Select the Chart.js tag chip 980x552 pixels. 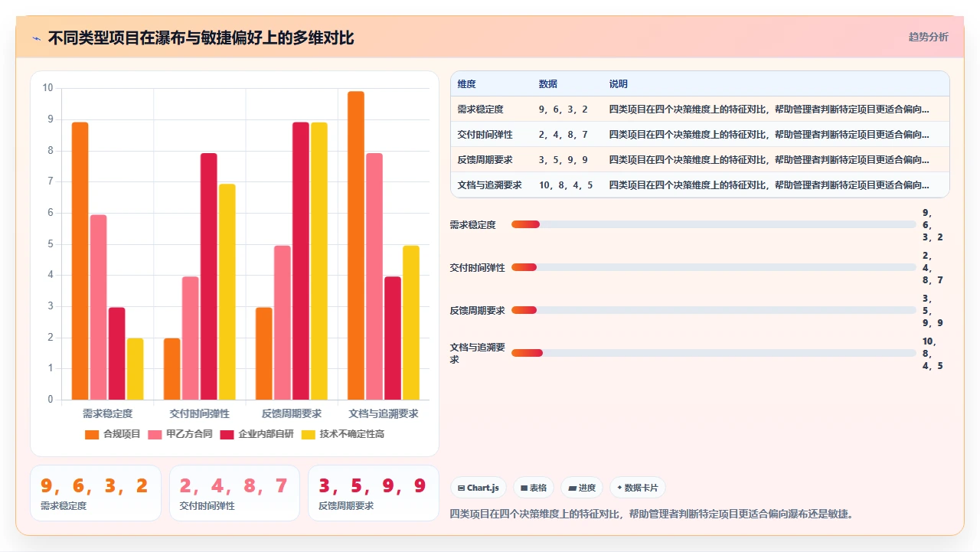pyautogui.click(x=479, y=488)
